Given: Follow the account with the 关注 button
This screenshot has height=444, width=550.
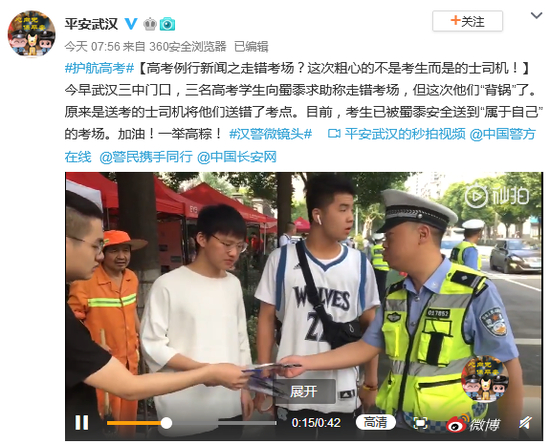Looking at the screenshot, I should point(467,21).
